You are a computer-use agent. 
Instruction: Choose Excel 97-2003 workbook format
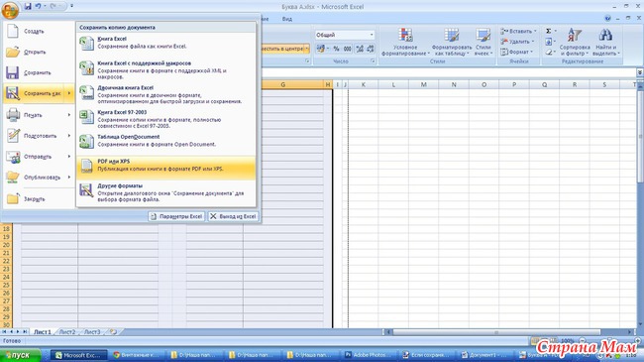(x=165, y=119)
